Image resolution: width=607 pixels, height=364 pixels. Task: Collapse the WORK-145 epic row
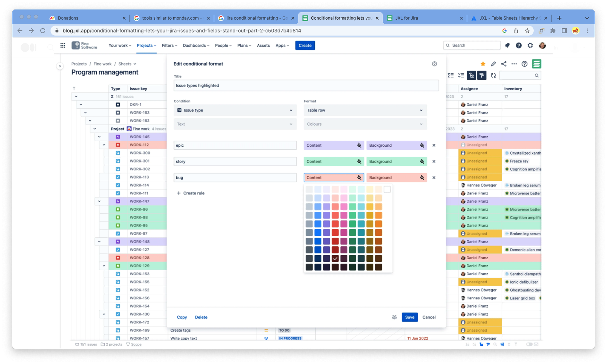click(99, 137)
